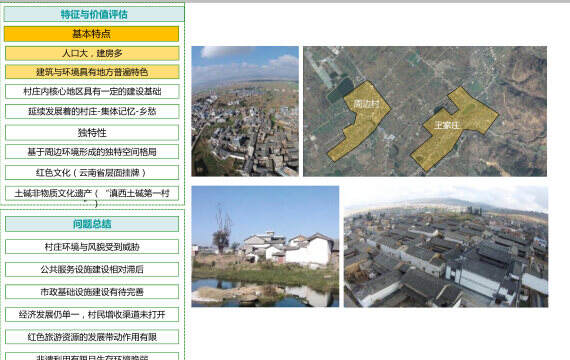The image size is (570, 360).
Task: Click the 特征与价值评估 header box
Action: point(94,14)
